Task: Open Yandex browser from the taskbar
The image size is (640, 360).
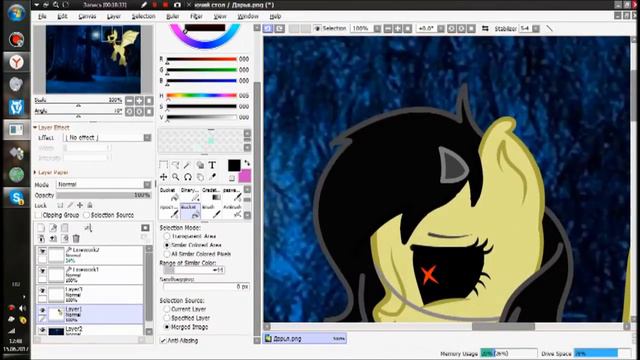Action: tap(16, 62)
